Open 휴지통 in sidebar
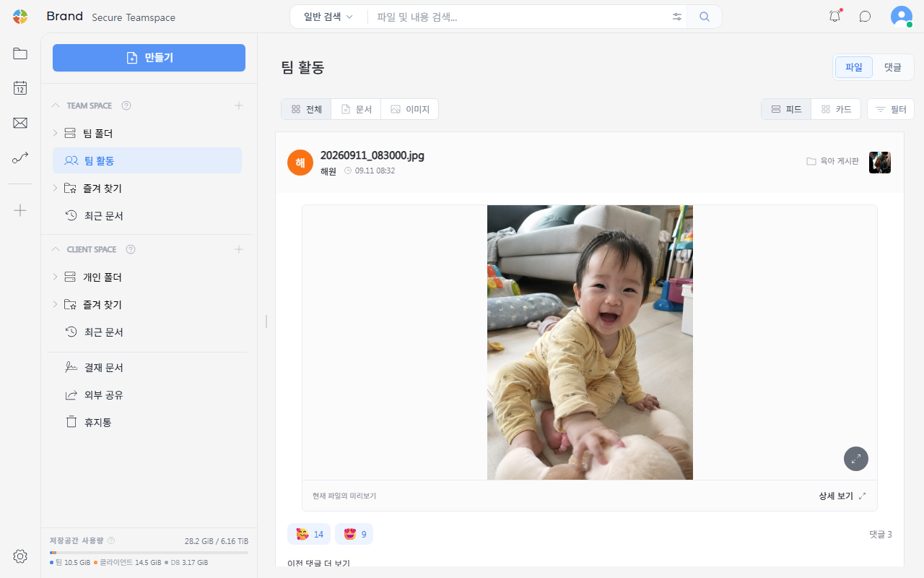 pyautogui.click(x=147, y=422)
